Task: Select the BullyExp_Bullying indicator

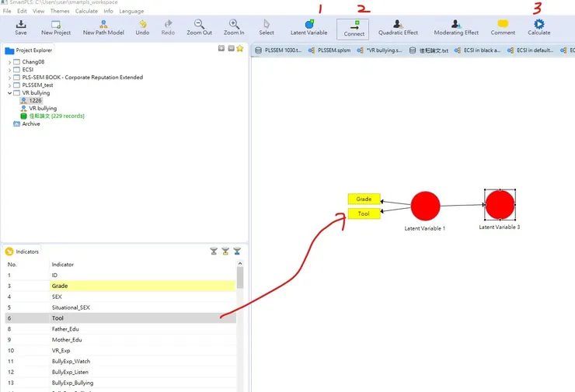Action: 120,383
